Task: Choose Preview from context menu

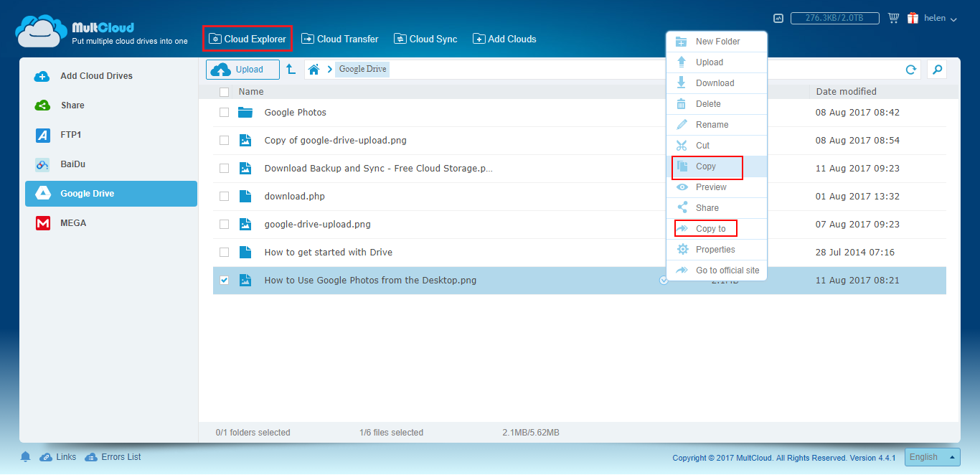Action: point(717,187)
